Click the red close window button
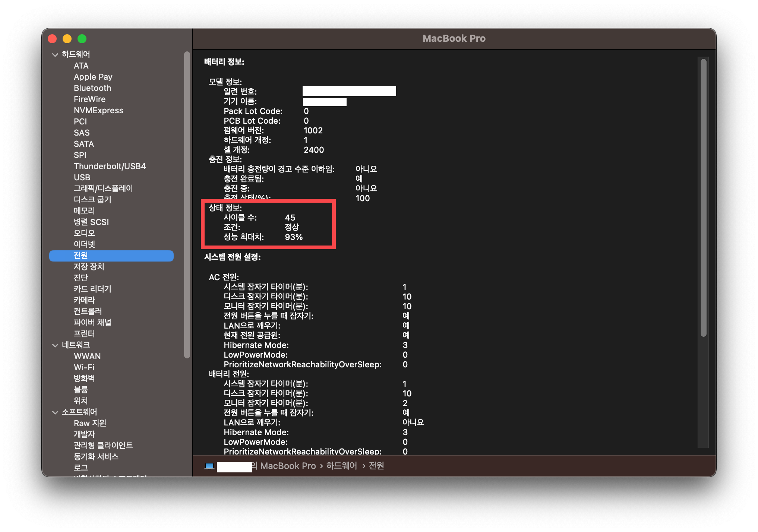Viewport: 758px width, 532px height. point(52,39)
